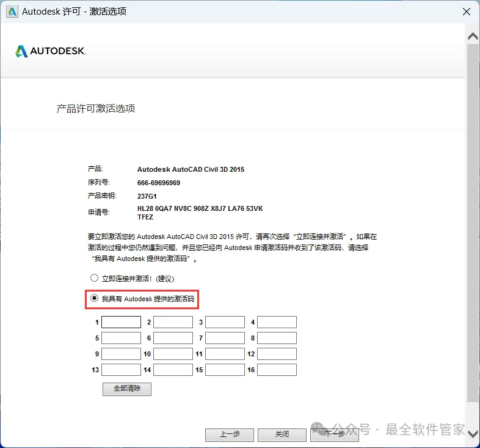
Task: Click activation code field 7
Action: click(225, 338)
